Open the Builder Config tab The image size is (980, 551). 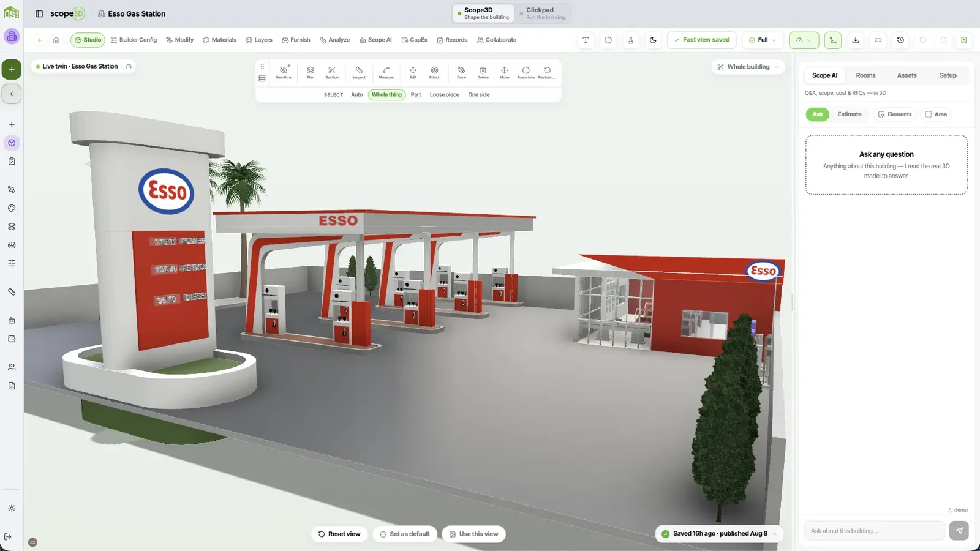(134, 40)
